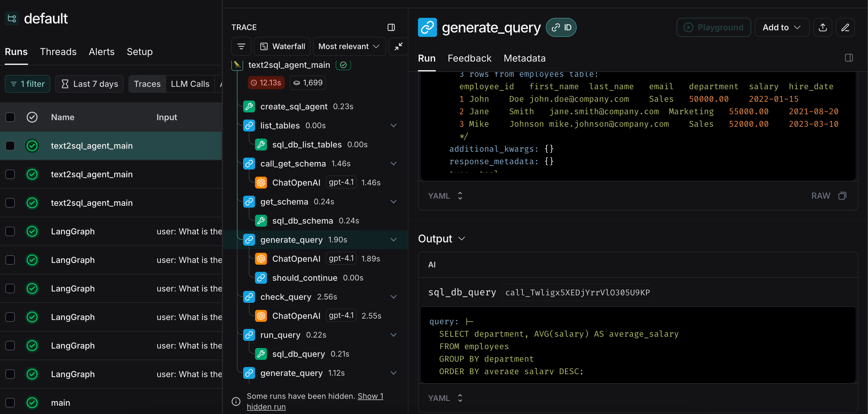Share the generate_query run
Viewport: 868px width, 414px height.
click(x=823, y=27)
